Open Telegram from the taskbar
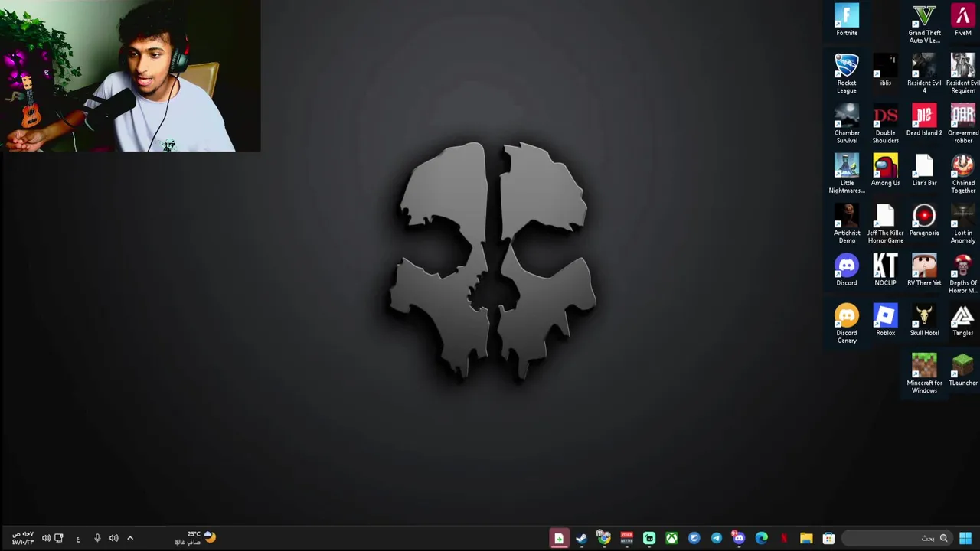This screenshot has width=980, height=551. (x=716, y=538)
